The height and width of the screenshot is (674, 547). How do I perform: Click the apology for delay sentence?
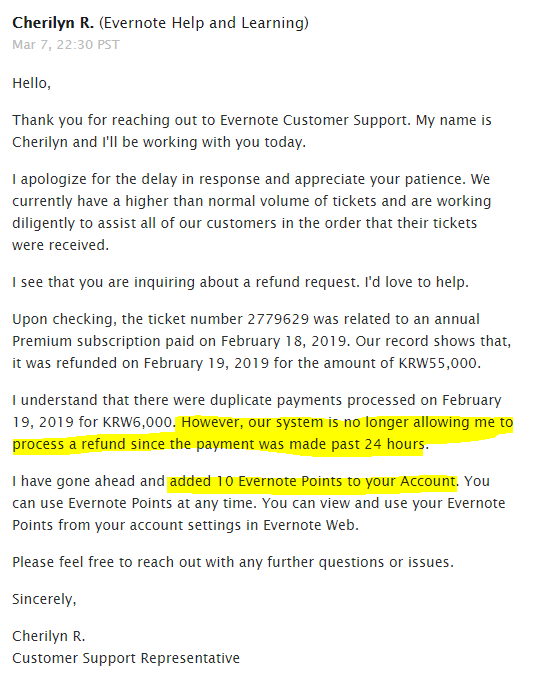tap(239, 179)
